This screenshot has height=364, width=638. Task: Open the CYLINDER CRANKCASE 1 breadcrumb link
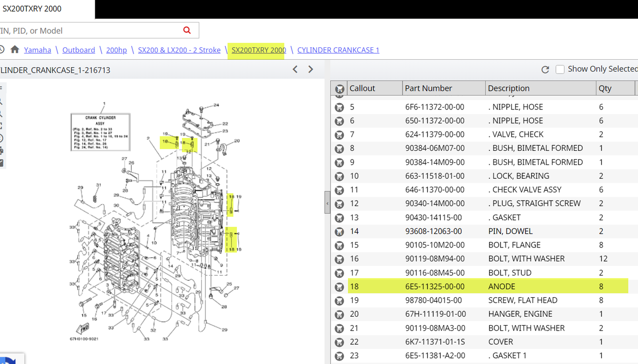click(x=338, y=50)
